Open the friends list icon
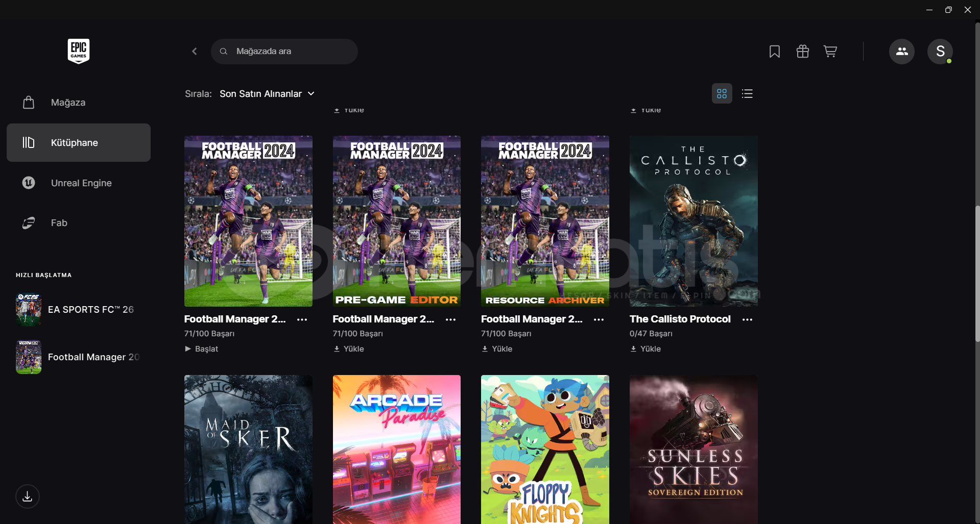This screenshot has width=980, height=524. coord(902,52)
